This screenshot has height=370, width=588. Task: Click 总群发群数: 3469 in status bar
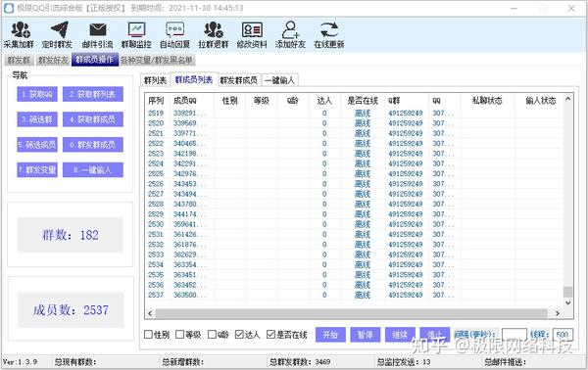coord(300,362)
